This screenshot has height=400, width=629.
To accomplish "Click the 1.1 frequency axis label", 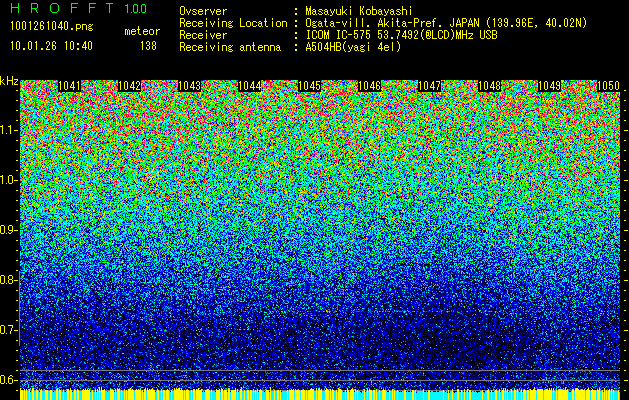I will 8,130.
